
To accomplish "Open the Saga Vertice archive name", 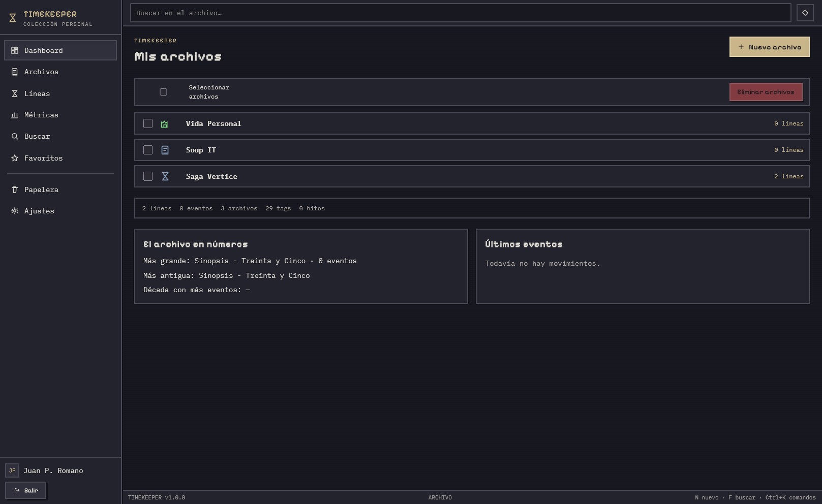I will click(x=211, y=176).
